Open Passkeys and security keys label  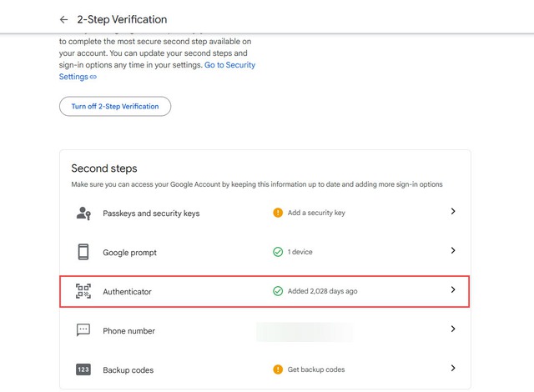(151, 214)
